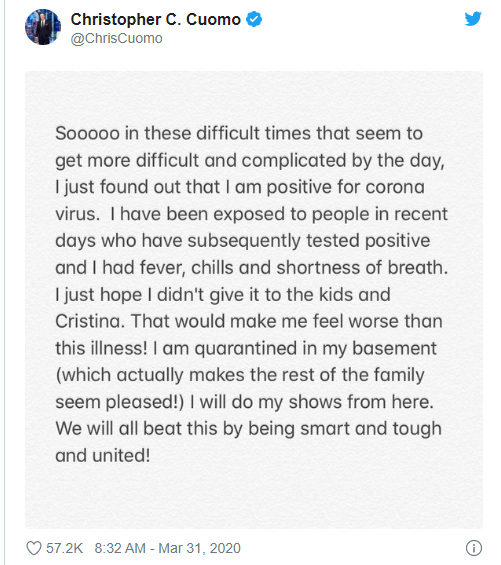Click the word "Sooooo" in the image
This screenshot has height=565, width=501.
(87, 133)
